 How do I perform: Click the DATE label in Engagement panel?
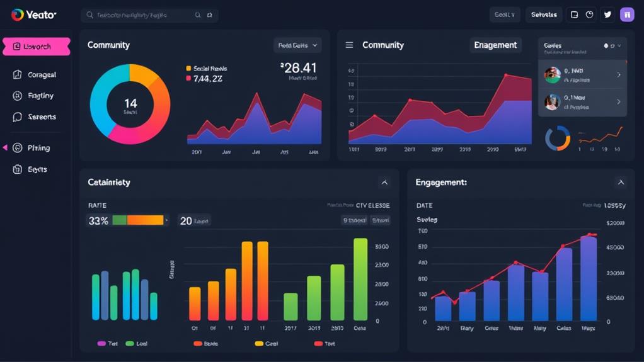424,205
